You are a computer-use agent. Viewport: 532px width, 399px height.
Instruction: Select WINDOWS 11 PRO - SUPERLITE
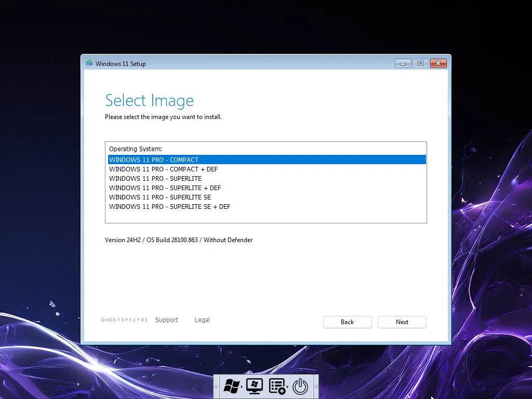[x=267, y=179]
